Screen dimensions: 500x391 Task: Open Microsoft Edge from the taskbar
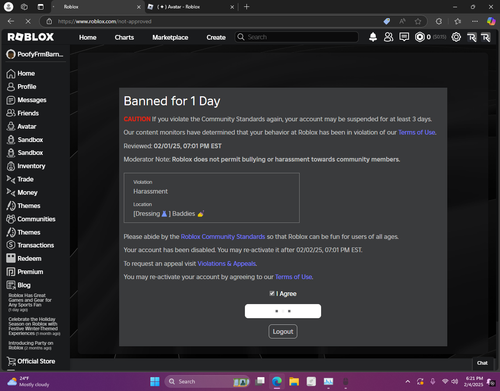pos(277,381)
